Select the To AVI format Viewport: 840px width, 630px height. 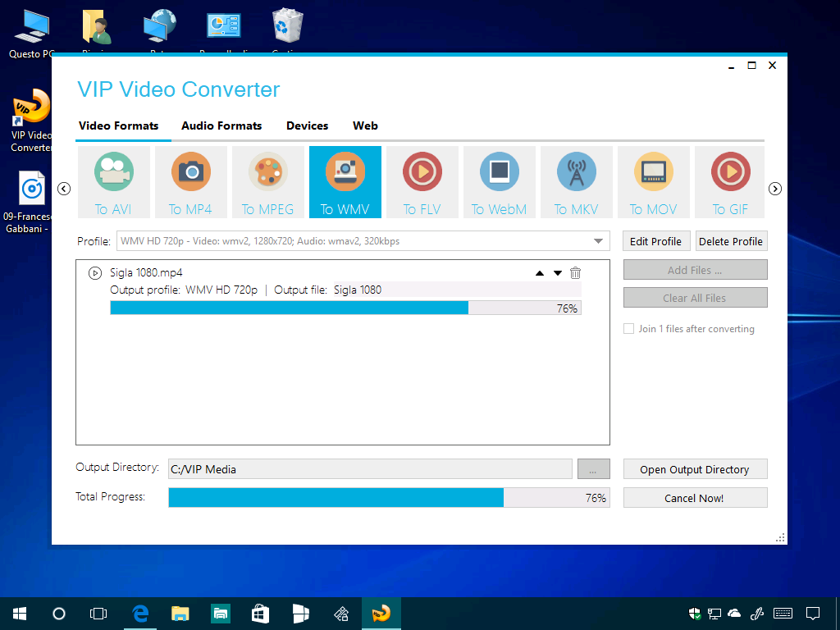[x=114, y=182]
